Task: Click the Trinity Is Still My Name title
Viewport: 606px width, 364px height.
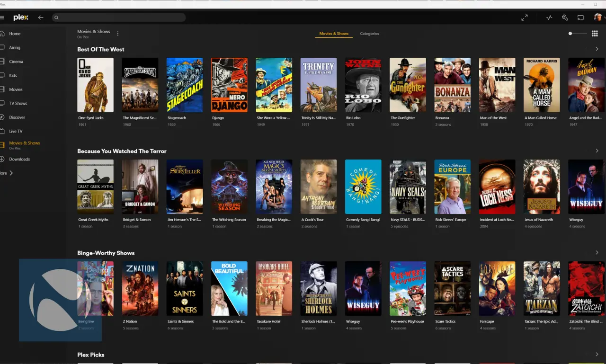Action: tap(318, 118)
